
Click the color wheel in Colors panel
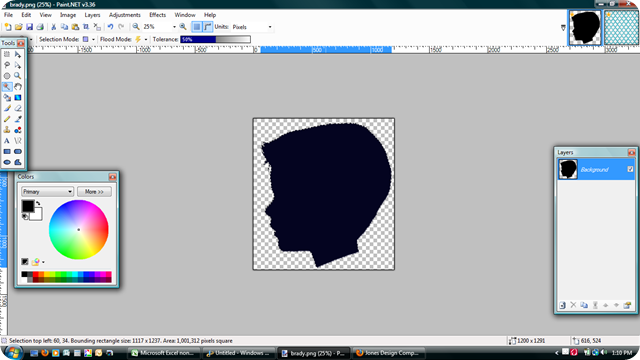coord(79,230)
